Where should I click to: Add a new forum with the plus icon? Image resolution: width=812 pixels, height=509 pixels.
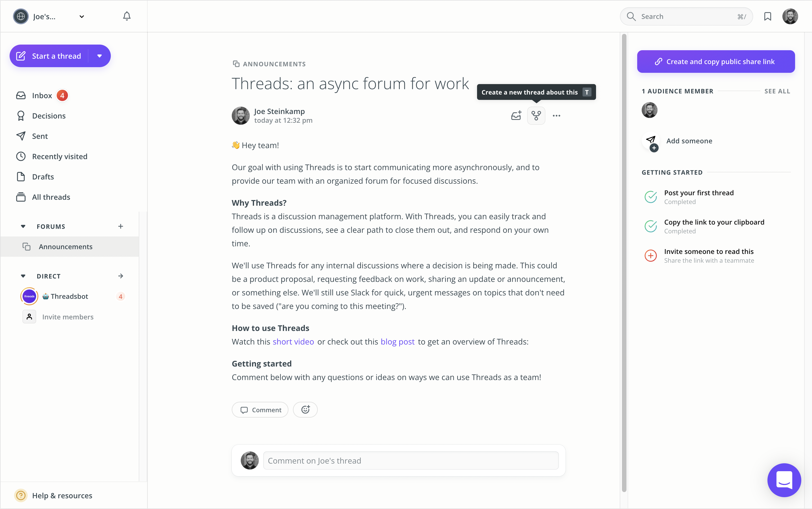[x=121, y=227]
